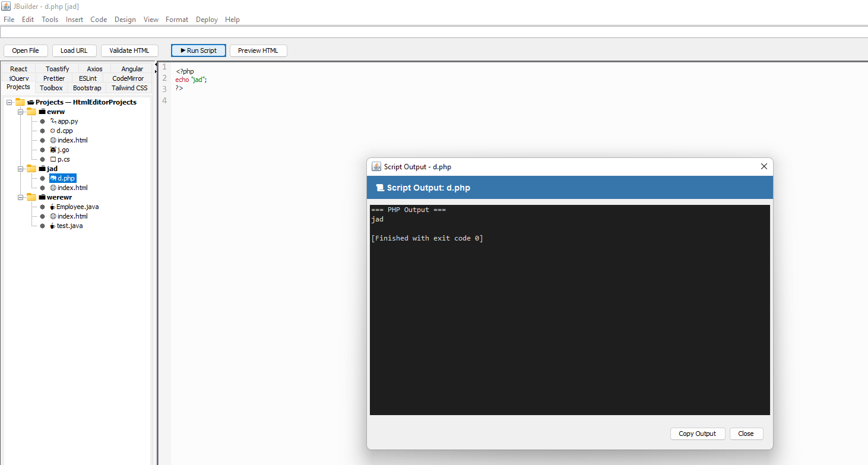Open the Help menu
This screenshot has width=868, height=465.
pyautogui.click(x=232, y=20)
